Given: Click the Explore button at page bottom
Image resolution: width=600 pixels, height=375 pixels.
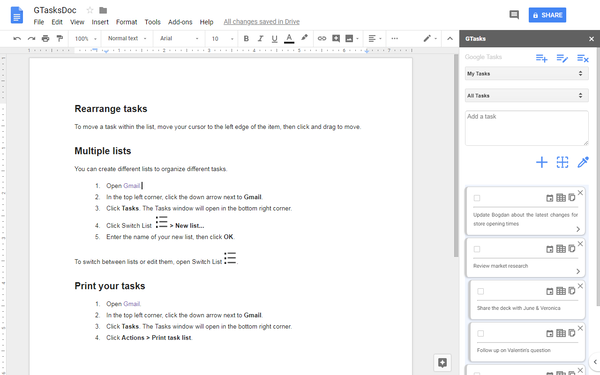Looking at the screenshot, I should pos(442,362).
